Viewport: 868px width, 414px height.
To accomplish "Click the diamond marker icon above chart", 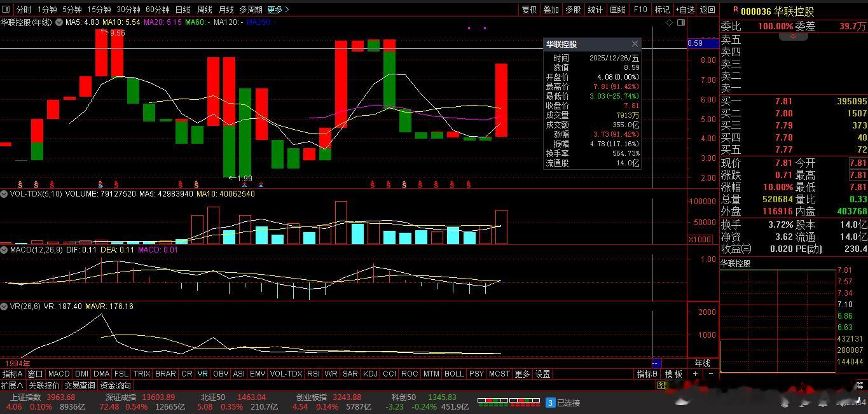I will tap(669, 22).
